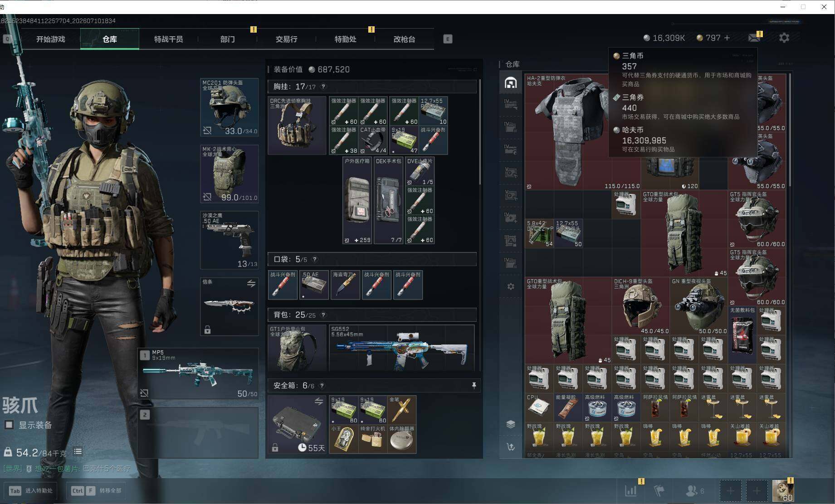The image size is (835, 504).
Task: Select the 仓库 tab
Action: pos(110,39)
